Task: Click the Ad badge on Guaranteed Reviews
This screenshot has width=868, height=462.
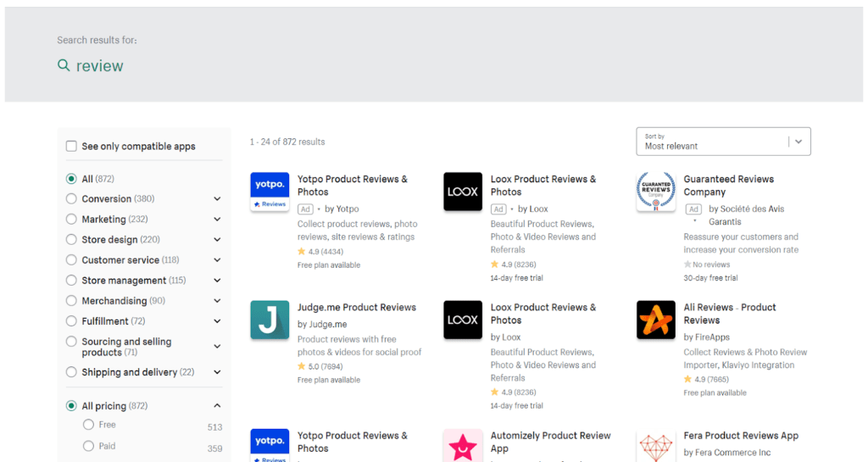Action: click(693, 209)
